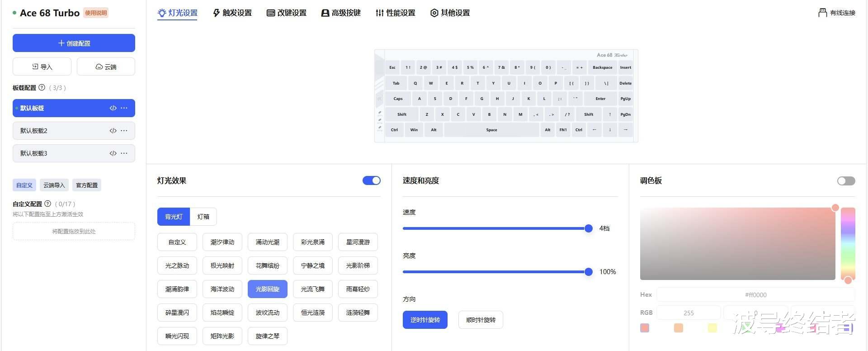Screen dimensions: 868x351
Task: Click the 速度 slider handle
Action: [x=589, y=228]
